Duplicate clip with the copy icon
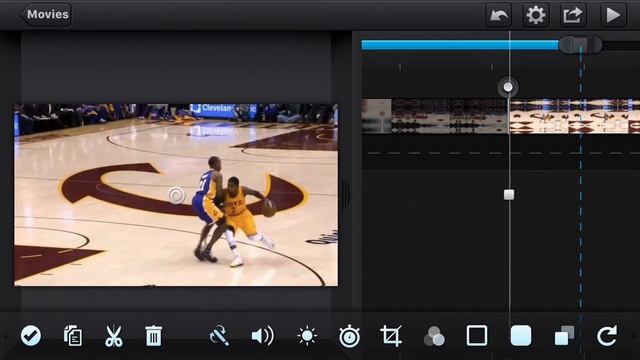 click(73, 336)
